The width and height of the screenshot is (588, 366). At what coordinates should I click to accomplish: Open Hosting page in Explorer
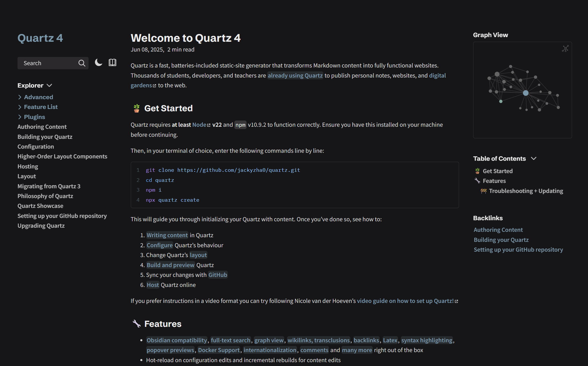pyautogui.click(x=28, y=166)
